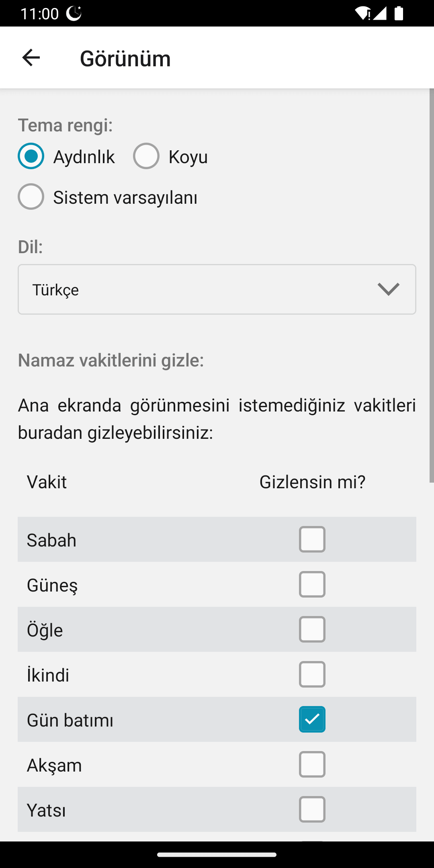434x868 pixels.
Task: Open the Türkçe language dropdown
Action: coord(217,289)
